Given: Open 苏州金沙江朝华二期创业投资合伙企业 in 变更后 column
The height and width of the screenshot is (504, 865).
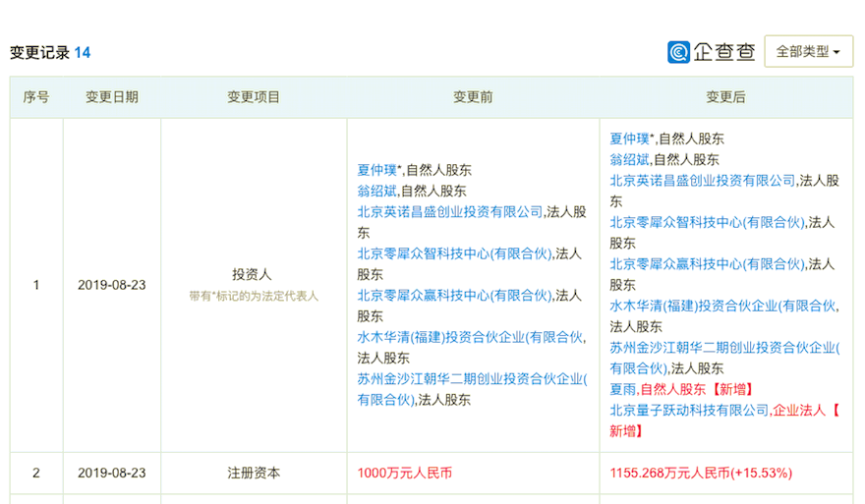Looking at the screenshot, I should click(724, 358).
